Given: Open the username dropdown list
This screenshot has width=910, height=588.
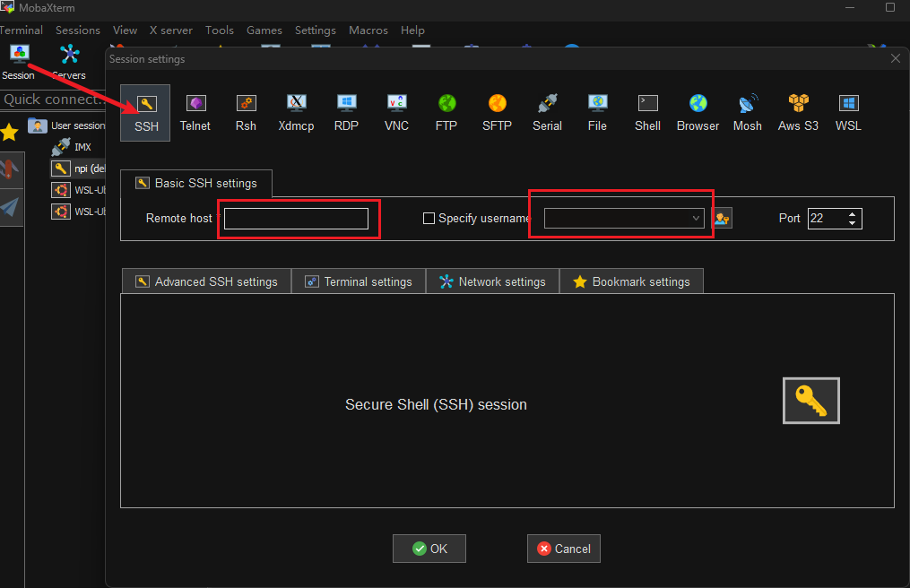Looking at the screenshot, I should coord(695,218).
